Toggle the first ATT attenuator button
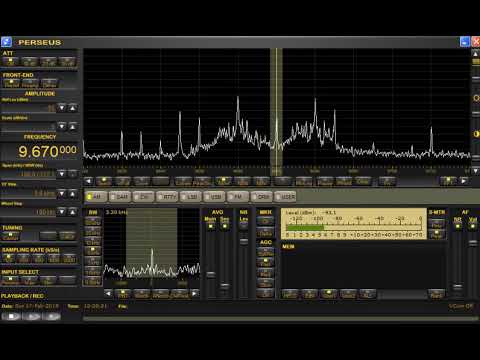This screenshot has height=360, width=480. tap(11, 61)
